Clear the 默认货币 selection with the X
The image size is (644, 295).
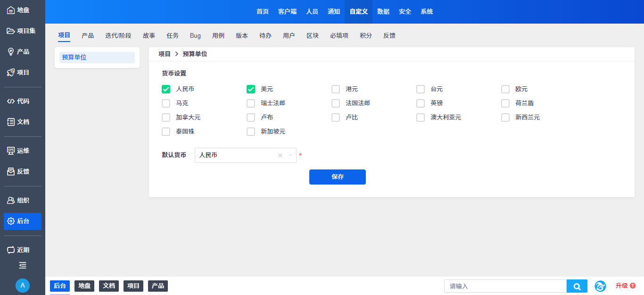(280, 155)
